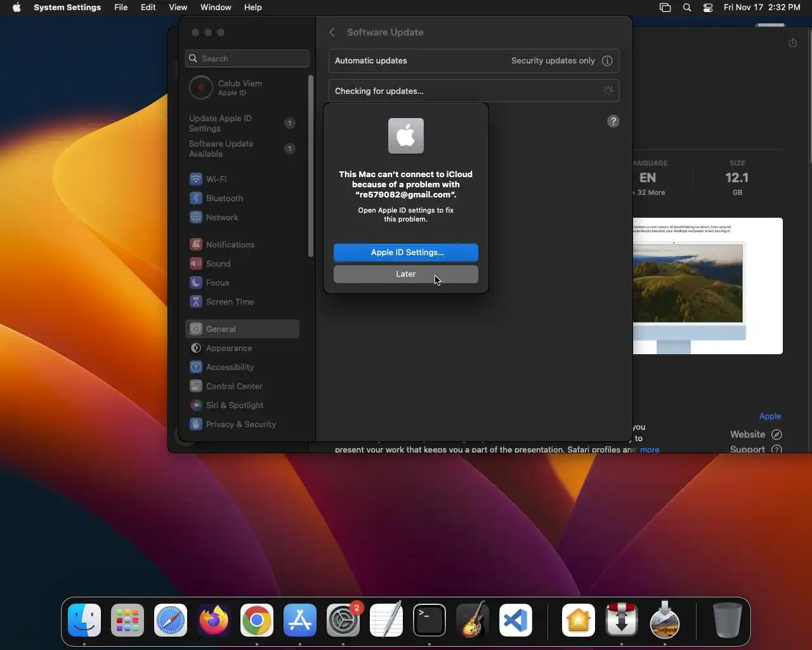Launch Visual Studio Code from the Dock
This screenshot has width=812, height=650.
pyautogui.click(x=516, y=620)
